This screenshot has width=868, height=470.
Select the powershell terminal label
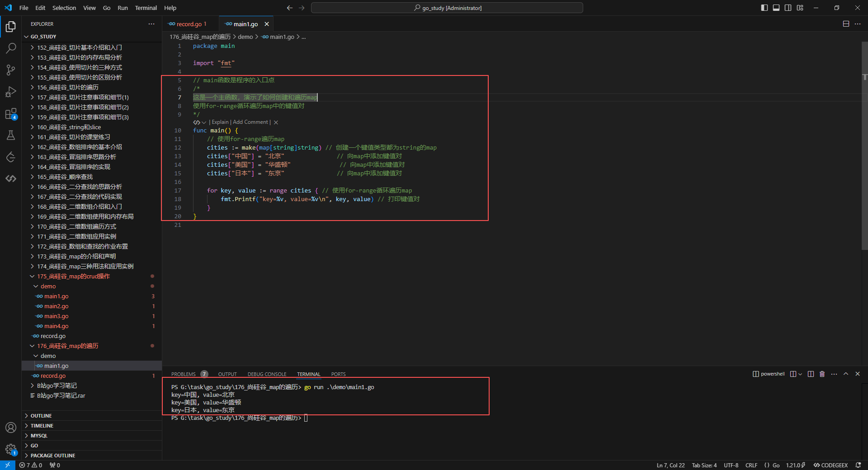(769, 374)
